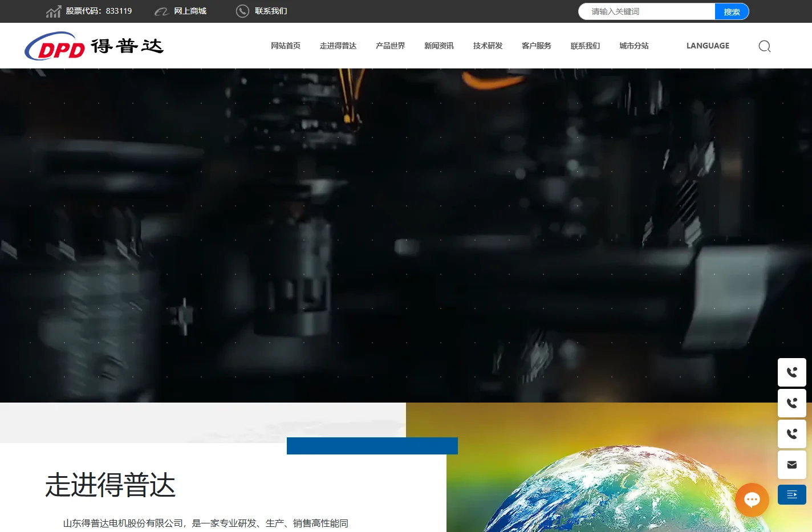Open 城市分站 menu item
This screenshot has height=532, width=812.
(x=634, y=46)
